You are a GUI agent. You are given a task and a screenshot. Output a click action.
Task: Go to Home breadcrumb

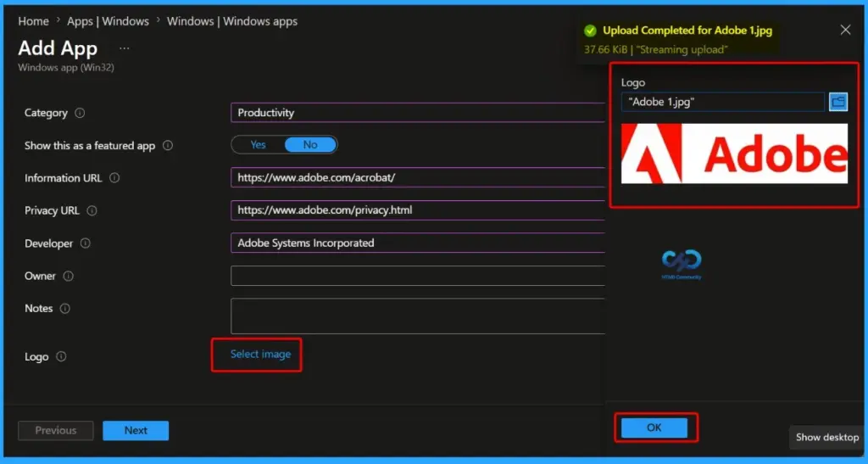point(33,21)
